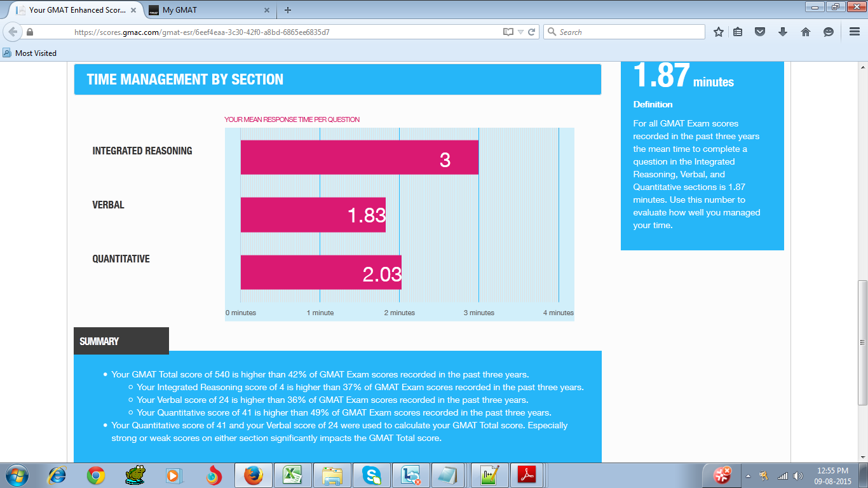
Task: Bookmark this page with the star icon
Action: [719, 32]
